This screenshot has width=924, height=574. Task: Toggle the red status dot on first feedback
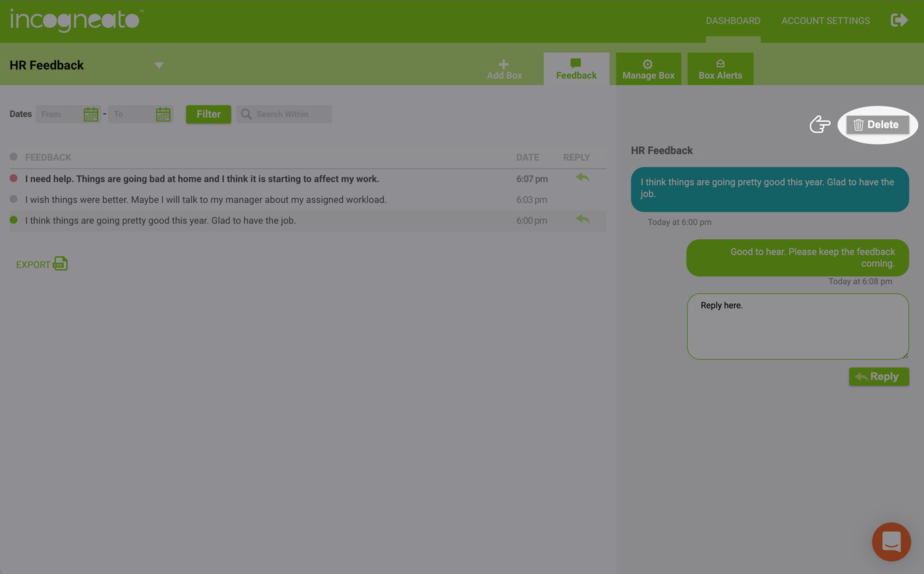tap(14, 178)
